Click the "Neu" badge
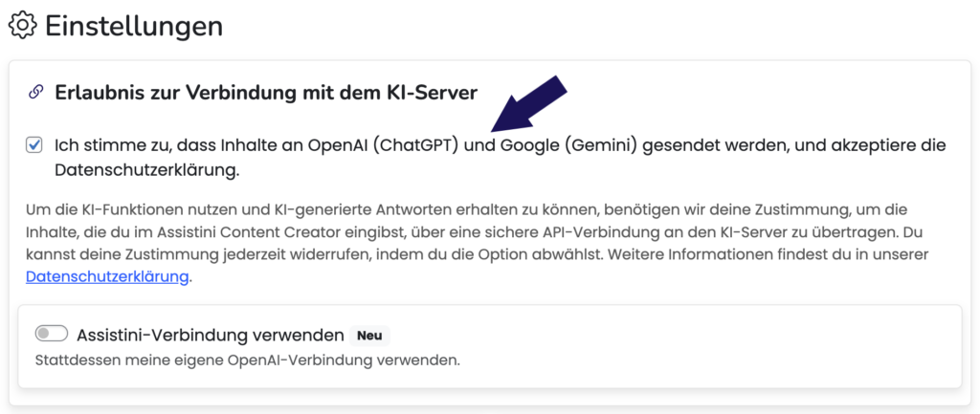Viewport: 980px width, 414px height. [x=369, y=336]
